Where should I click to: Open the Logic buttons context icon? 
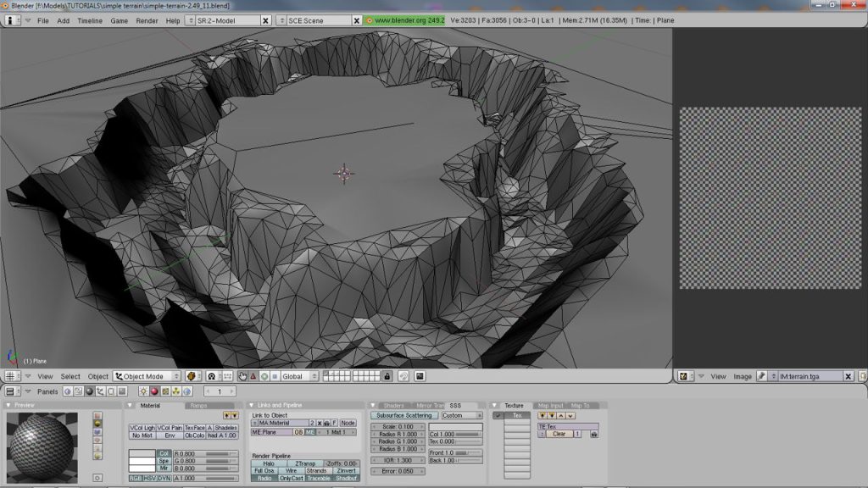[x=67, y=391]
